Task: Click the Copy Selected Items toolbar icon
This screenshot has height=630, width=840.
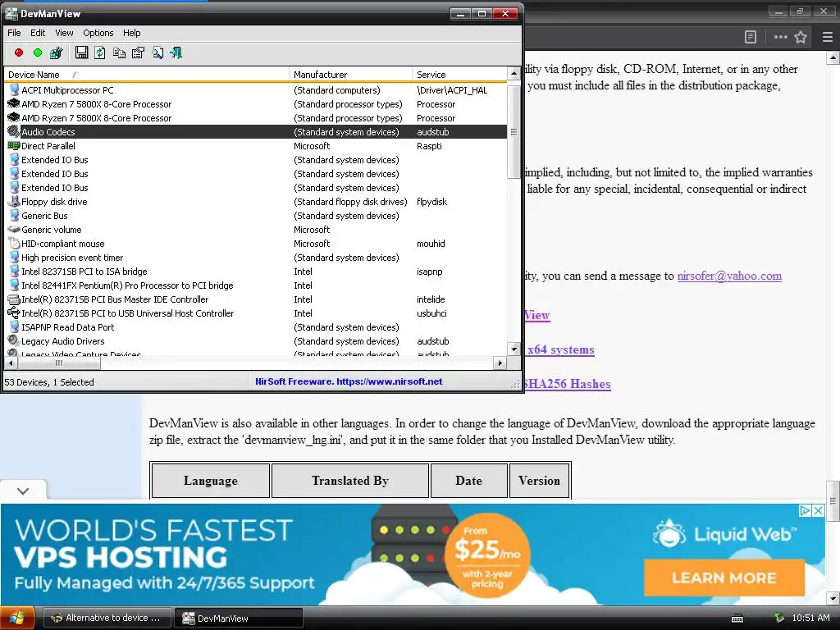Action: point(119,52)
